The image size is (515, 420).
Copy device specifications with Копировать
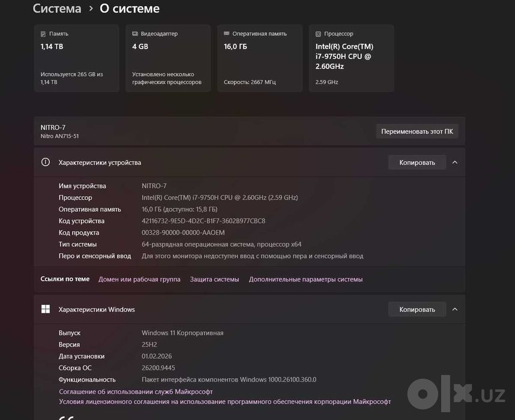click(417, 162)
